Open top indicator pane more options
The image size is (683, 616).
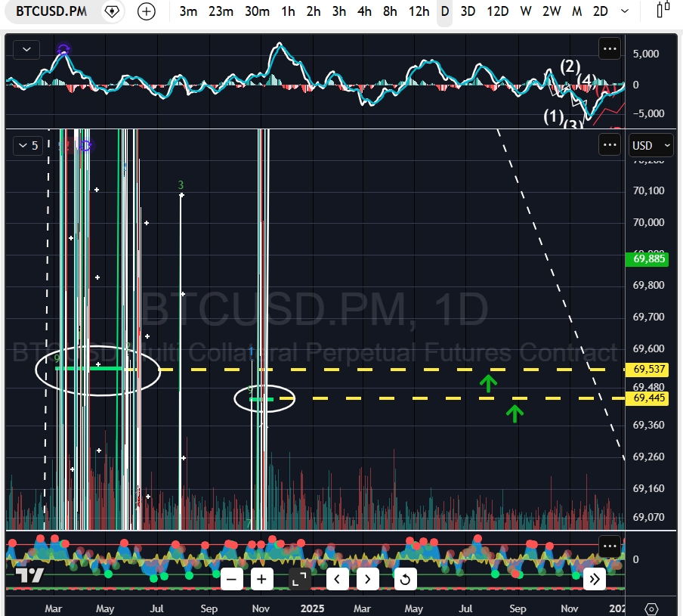click(x=610, y=49)
